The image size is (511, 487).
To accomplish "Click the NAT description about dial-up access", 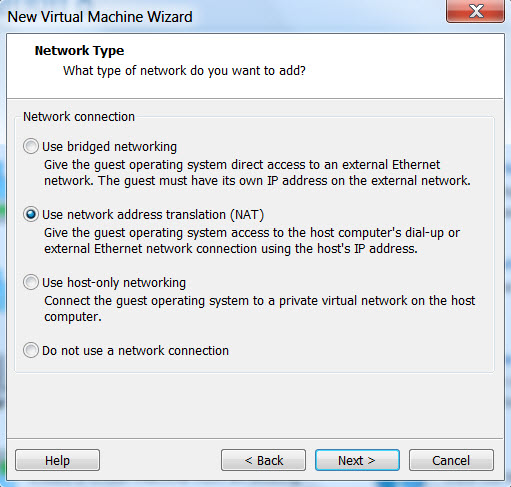I will coord(252,241).
